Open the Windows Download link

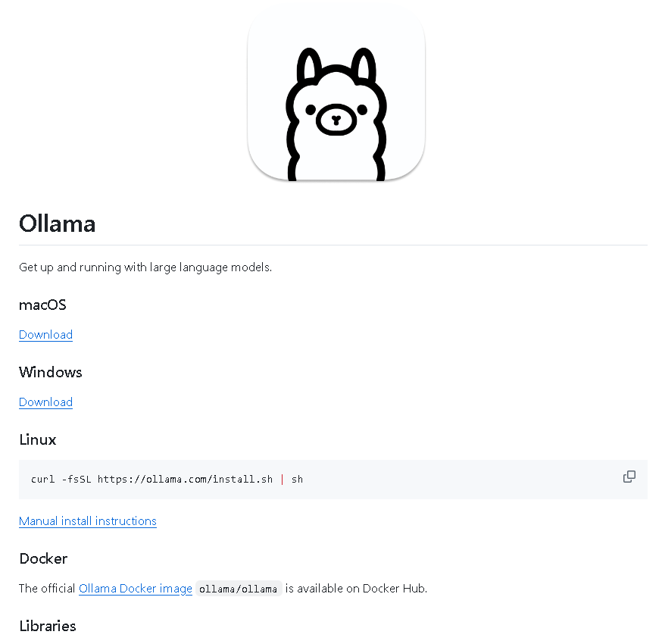45,402
